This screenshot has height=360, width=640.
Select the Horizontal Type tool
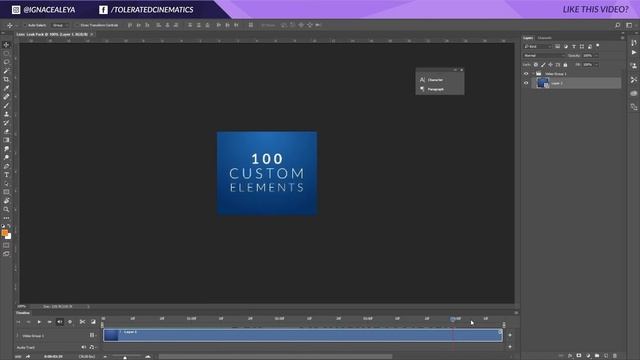6,175
